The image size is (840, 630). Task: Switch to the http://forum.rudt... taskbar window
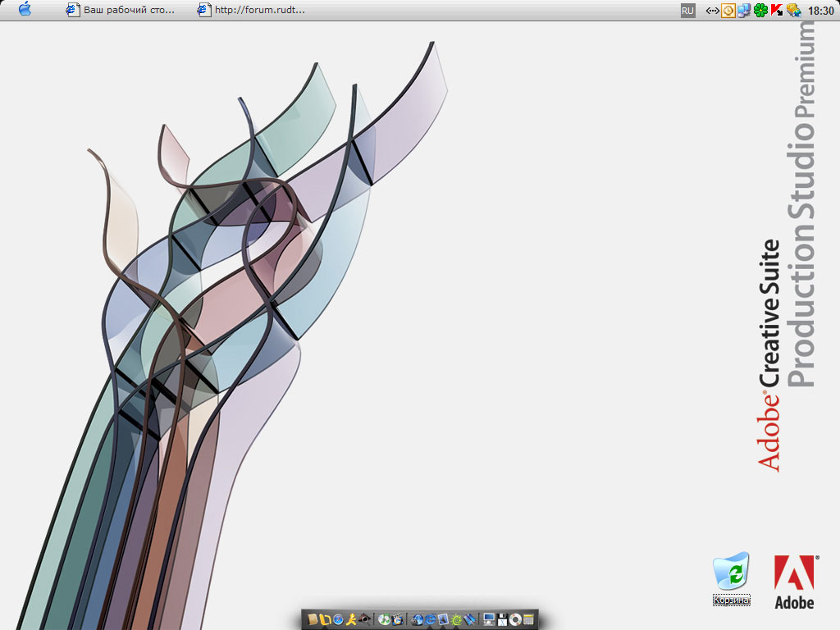251,10
